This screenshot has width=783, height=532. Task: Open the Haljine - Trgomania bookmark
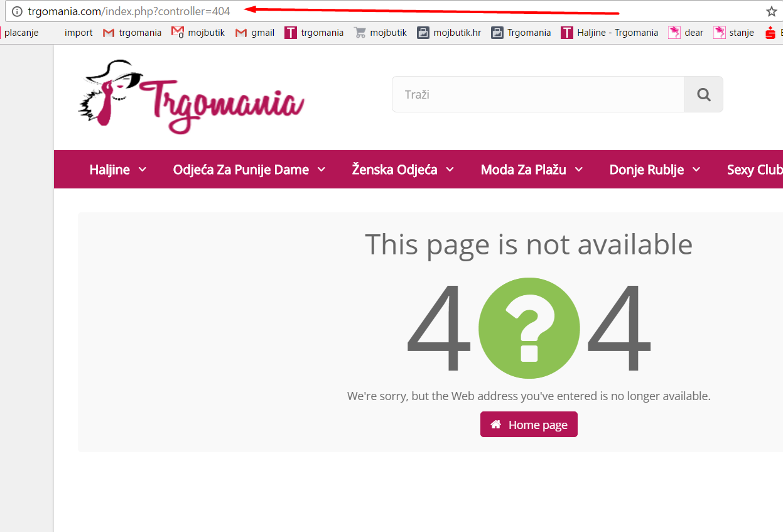610,33
